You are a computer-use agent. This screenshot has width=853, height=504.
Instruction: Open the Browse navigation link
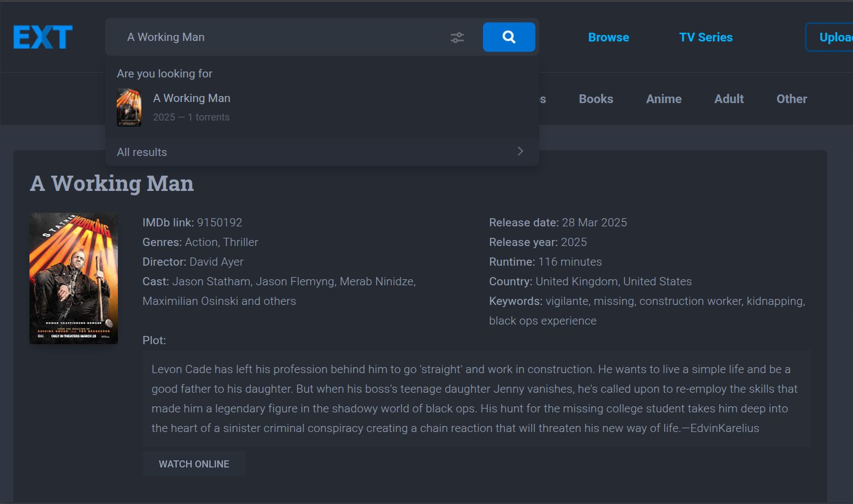(x=609, y=37)
